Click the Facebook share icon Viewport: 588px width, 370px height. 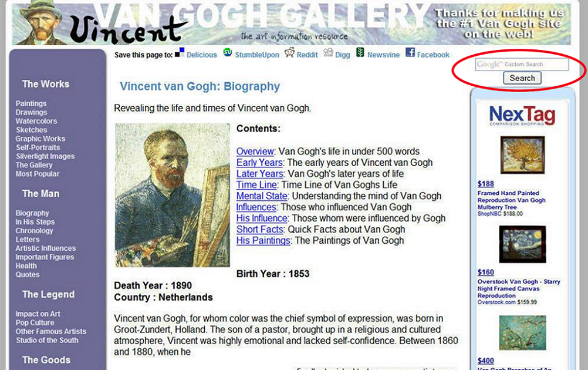tap(410, 52)
